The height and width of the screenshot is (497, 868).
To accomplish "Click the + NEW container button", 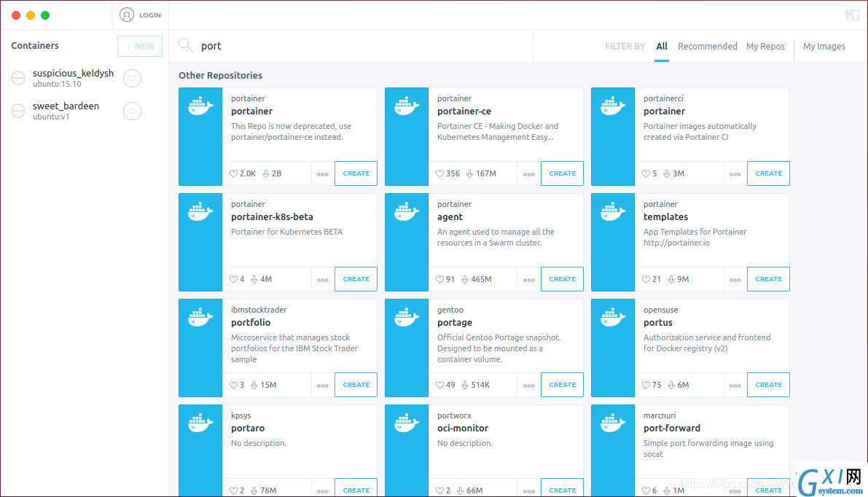I will pos(140,47).
